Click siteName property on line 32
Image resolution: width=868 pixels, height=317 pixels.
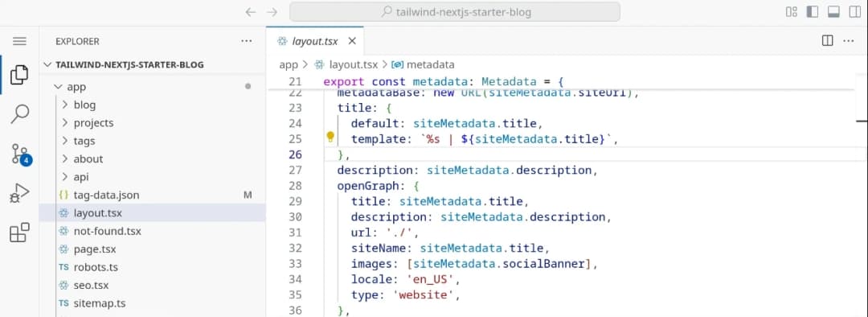[379, 248]
